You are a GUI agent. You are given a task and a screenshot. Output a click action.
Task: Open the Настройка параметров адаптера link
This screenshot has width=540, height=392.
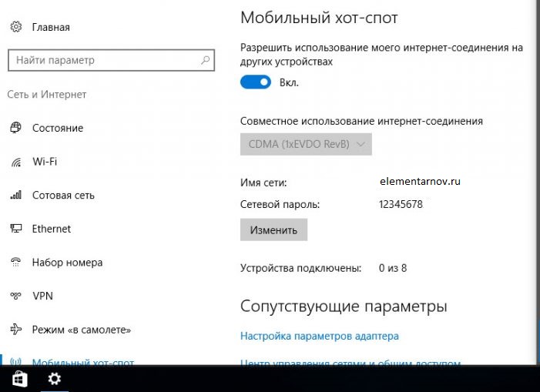(x=320, y=336)
